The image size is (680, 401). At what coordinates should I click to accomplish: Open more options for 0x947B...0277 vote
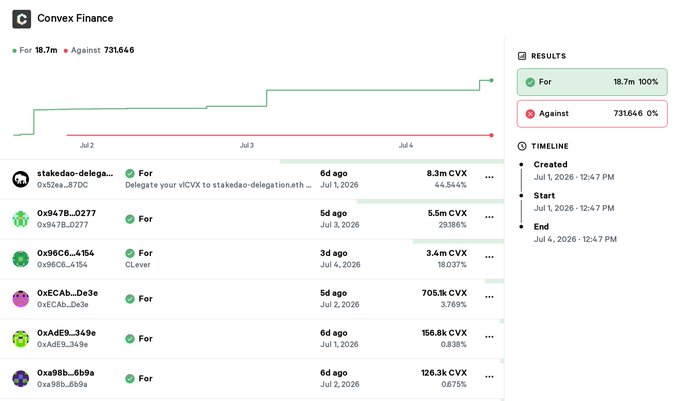[489, 217]
